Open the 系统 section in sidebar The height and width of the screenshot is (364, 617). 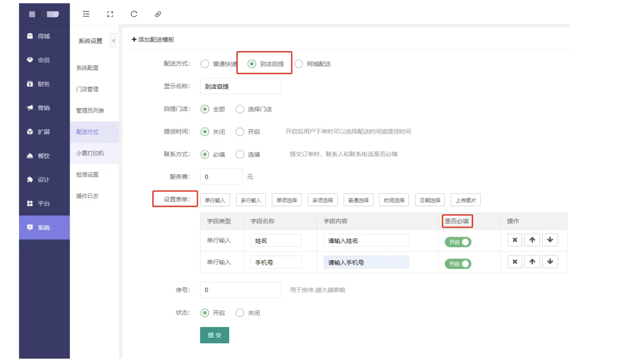[x=44, y=227]
